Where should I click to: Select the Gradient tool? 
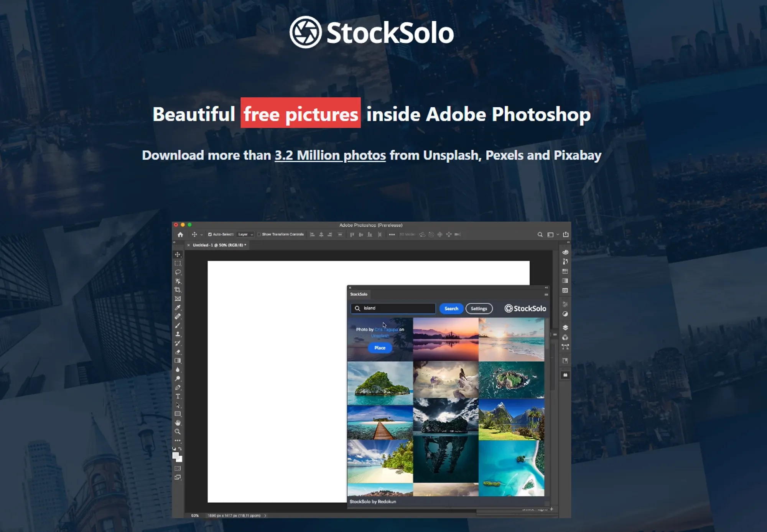178,361
